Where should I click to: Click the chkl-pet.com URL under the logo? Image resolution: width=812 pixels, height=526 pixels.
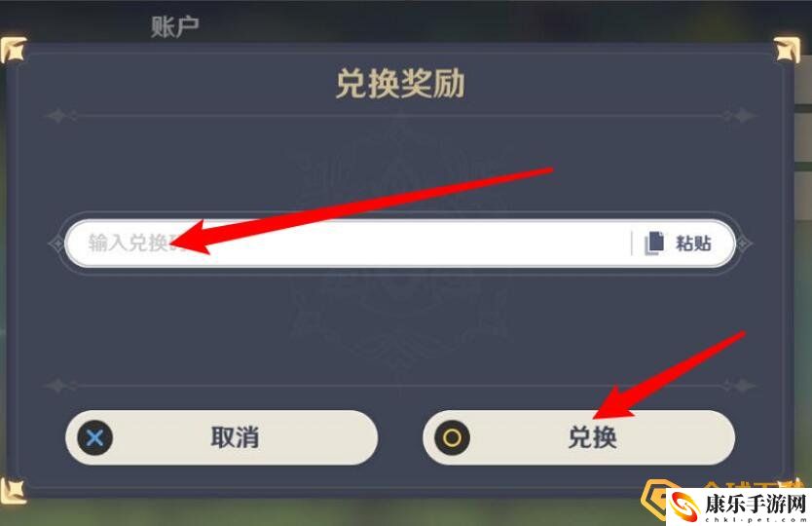pyautogui.click(x=756, y=519)
